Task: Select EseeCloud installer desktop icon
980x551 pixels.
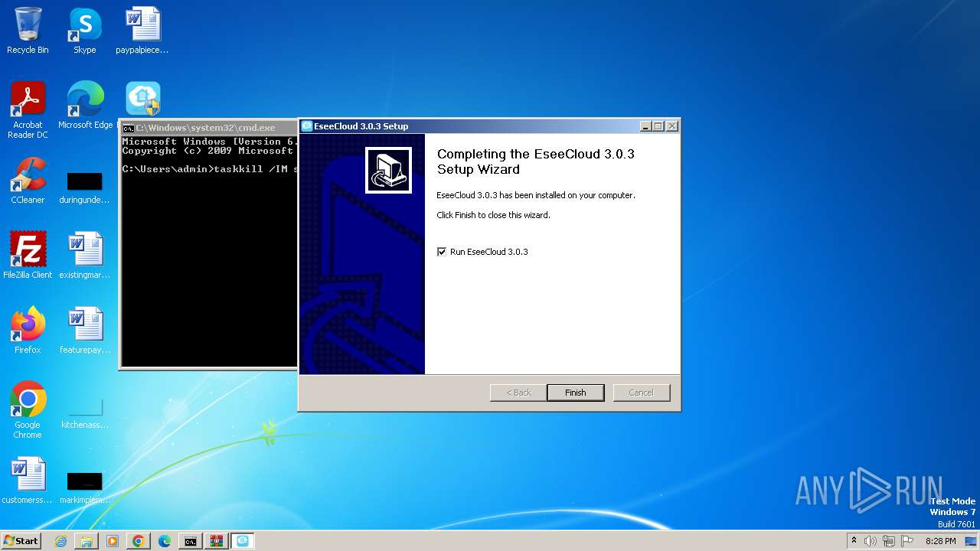Action: (142, 99)
